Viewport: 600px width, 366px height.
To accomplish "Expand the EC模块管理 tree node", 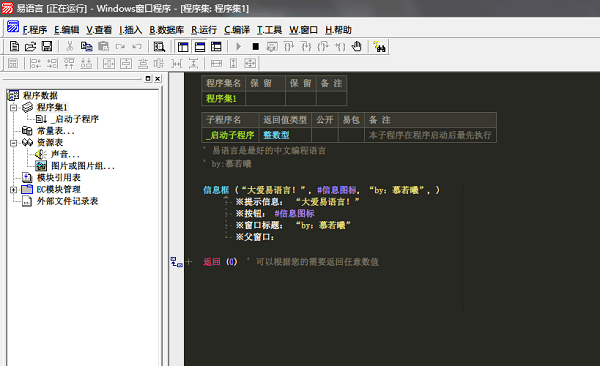I will click(x=13, y=190).
